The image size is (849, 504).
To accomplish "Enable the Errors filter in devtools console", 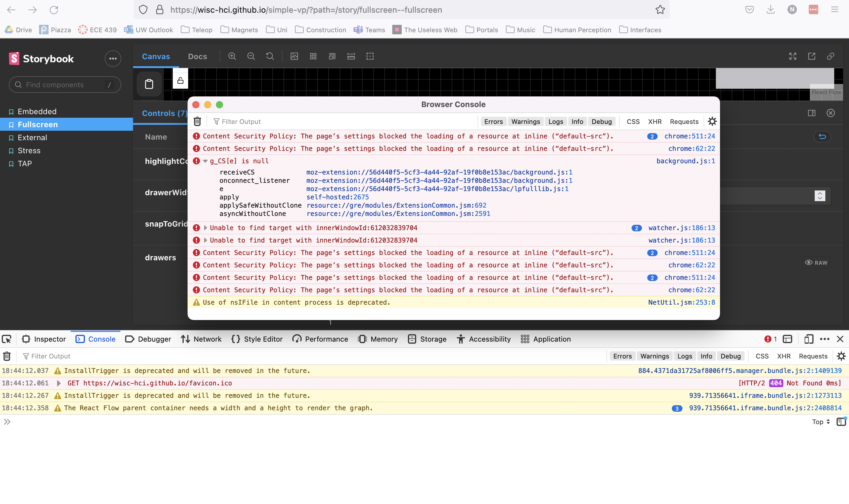I will 622,356.
